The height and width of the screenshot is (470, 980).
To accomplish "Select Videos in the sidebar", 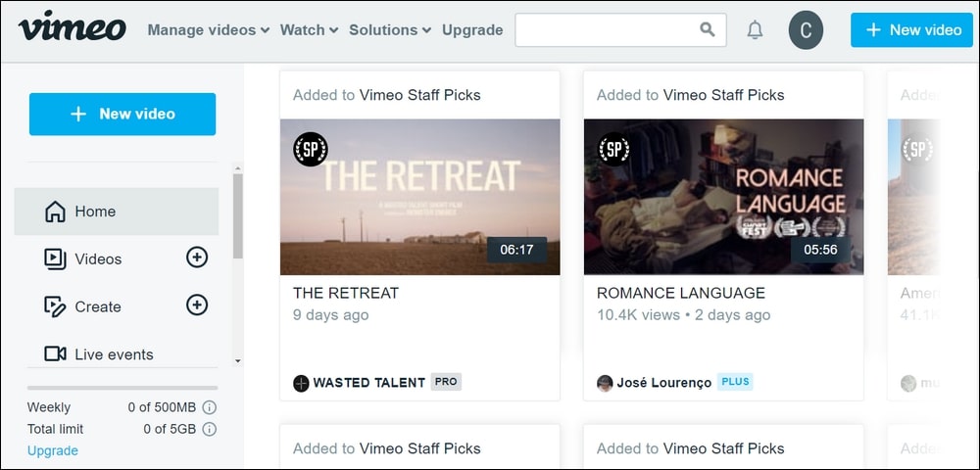I will pyautogui.click(x=98, y=259).
